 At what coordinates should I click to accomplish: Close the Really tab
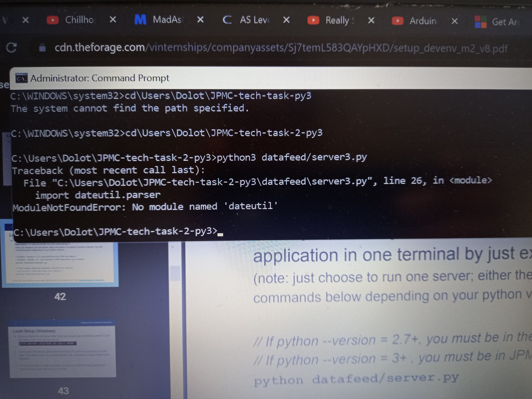tap(371, 20)
